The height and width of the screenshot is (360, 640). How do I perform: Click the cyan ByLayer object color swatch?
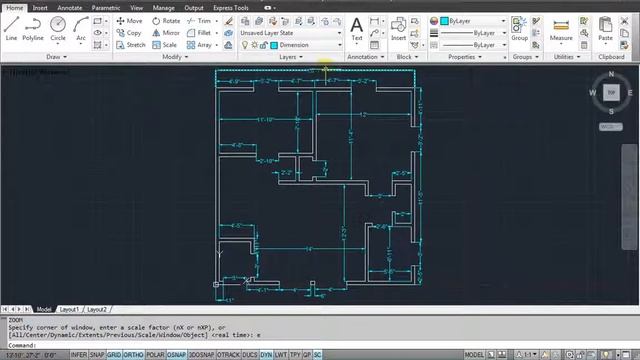click(x=444, y=21)
